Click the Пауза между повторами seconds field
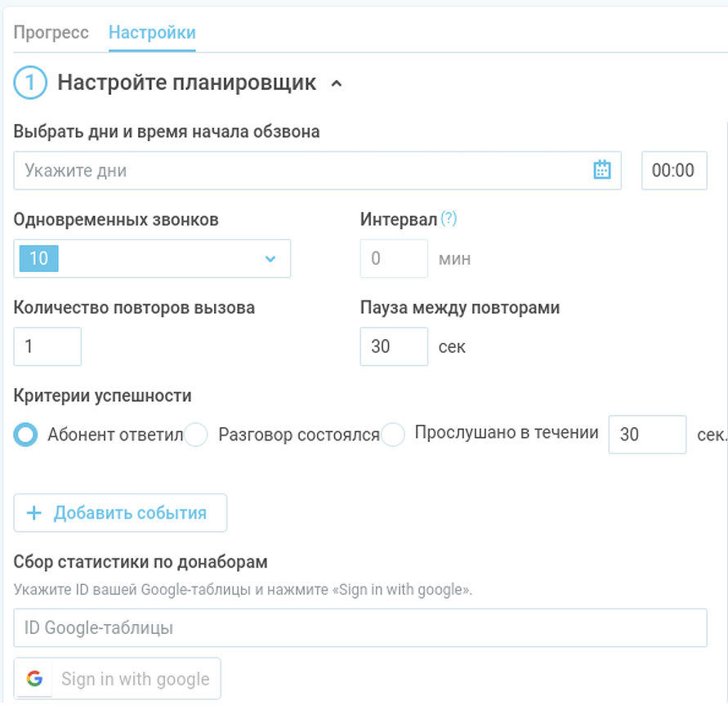Image resolution: width=728 pixels, height=709 pixels. [394, 346]
